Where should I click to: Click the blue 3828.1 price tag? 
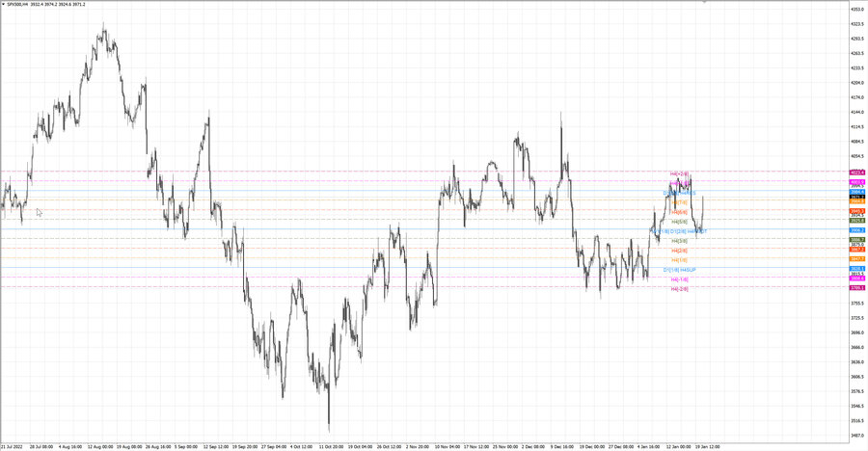(857, 269)
